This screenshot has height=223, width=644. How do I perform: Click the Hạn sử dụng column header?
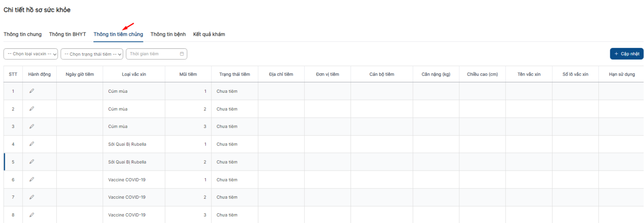(621, 74)
